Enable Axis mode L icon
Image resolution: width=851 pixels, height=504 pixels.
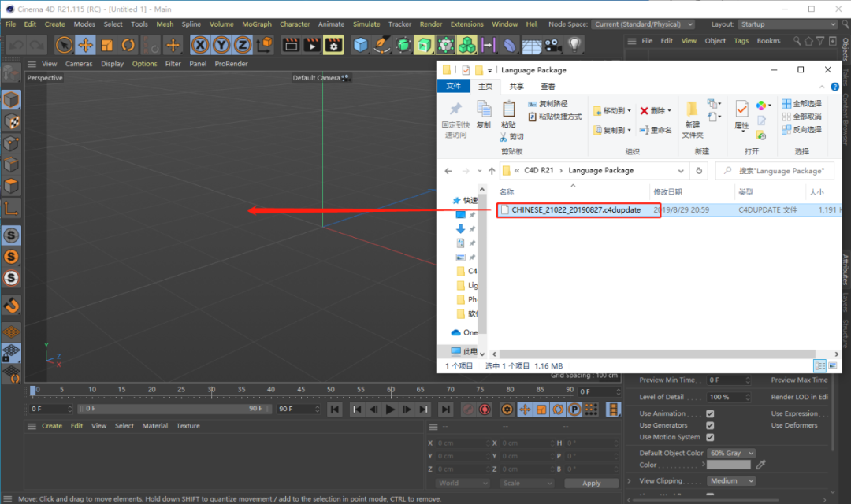(11, 208)
